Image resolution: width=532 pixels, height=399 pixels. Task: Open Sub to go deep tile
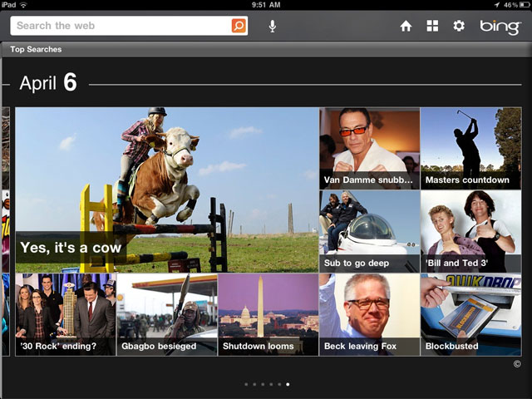click(369, 231)
